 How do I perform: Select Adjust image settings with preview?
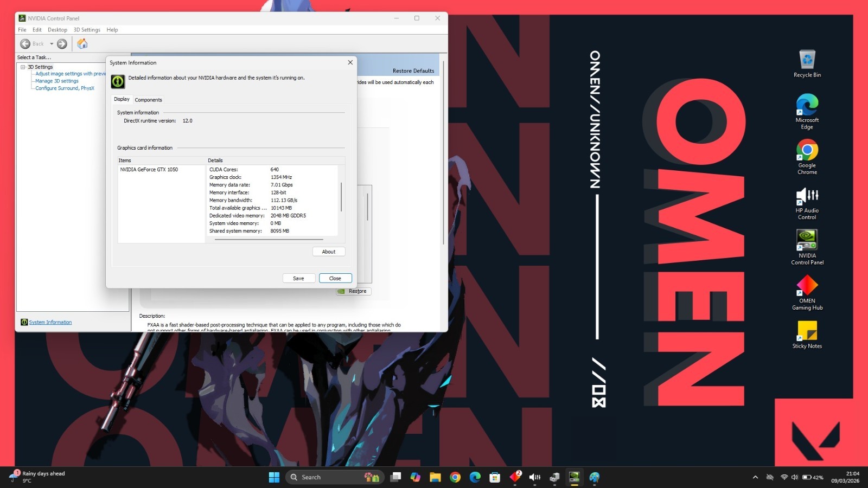click(x=71, y=74)
